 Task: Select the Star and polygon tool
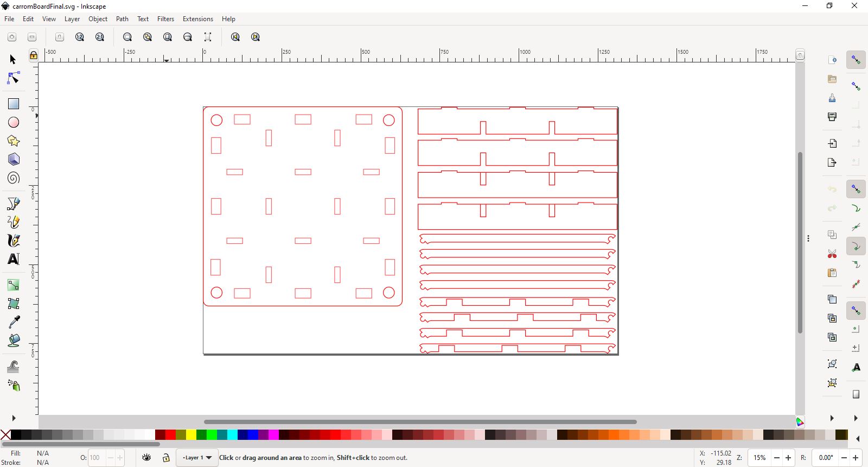click(x=13, y=141)
